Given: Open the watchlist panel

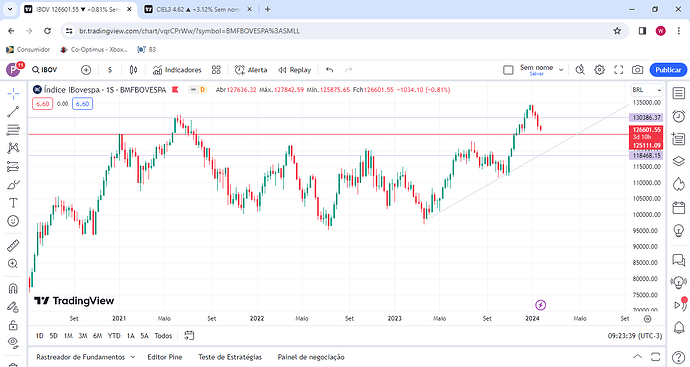Looking at the screenshot, I should (679, 93).
